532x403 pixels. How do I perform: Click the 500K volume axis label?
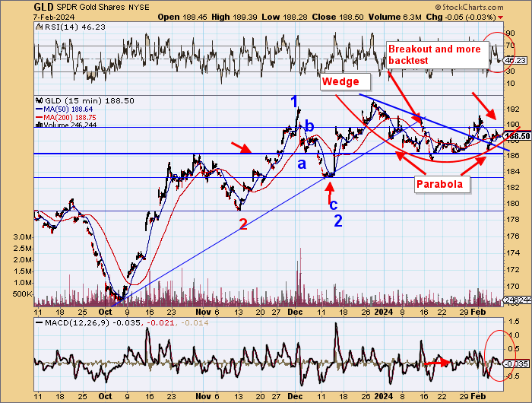[22, 294]
